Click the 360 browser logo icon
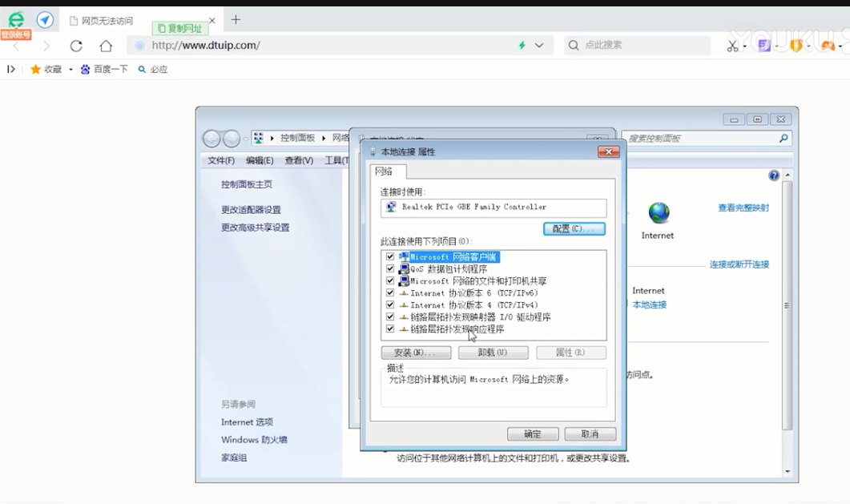Viewport: 850px width, 504px height. point(16,22)
